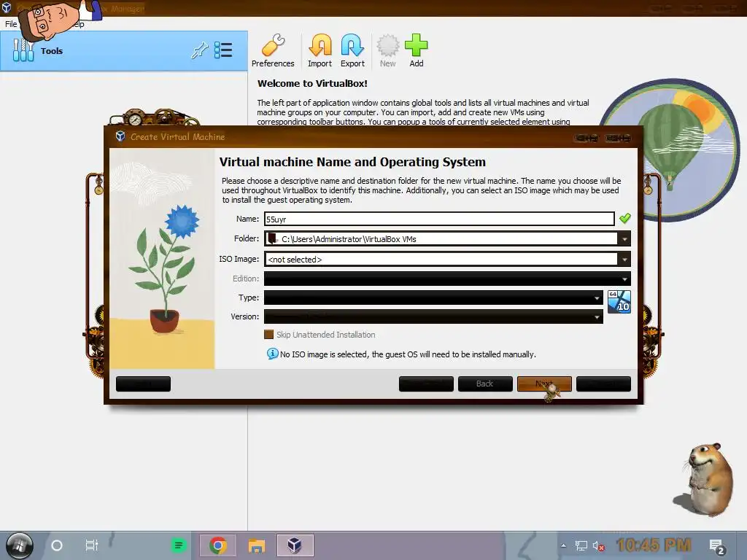The width and height of the screenshot is (747, 560).
Task: Click the Import appliance icon
Action: [320, 50]
